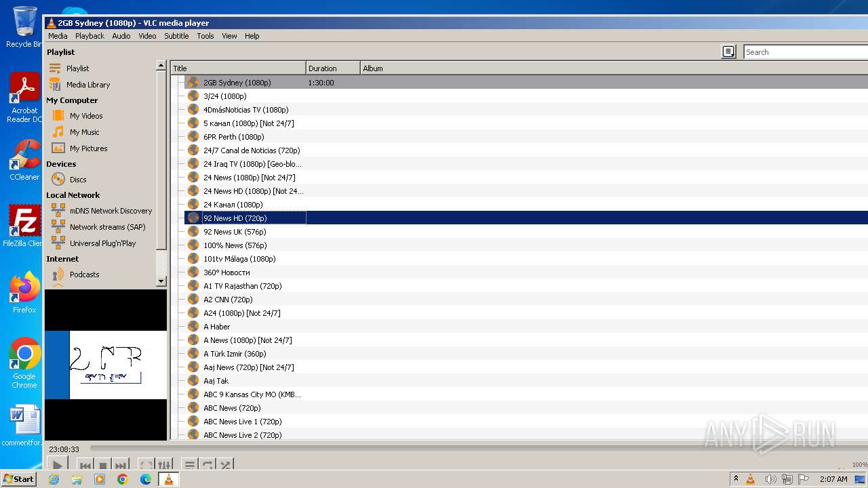Select A Haber entry
This screenshot has height=488, width=868.
pos(526,327)
